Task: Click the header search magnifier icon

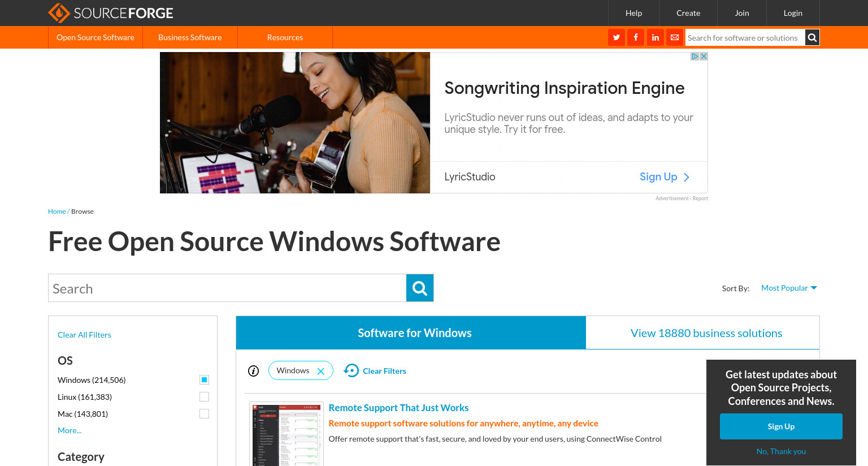Action: (812, 37)
